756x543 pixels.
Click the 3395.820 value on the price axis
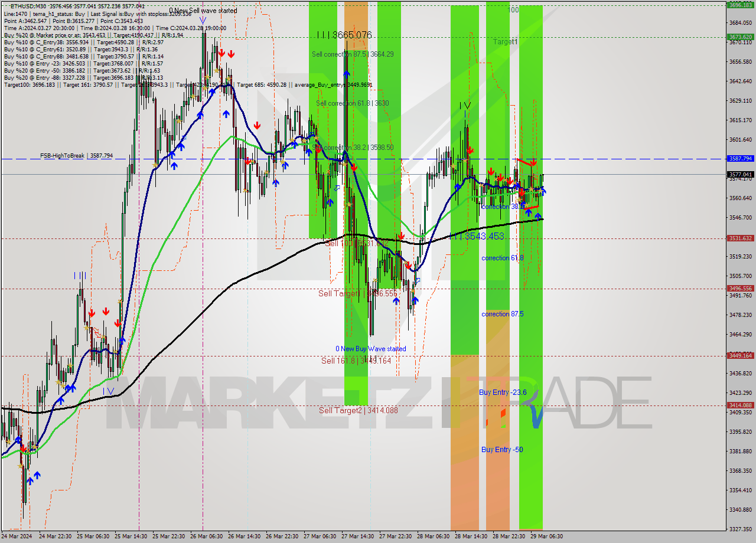741,431
